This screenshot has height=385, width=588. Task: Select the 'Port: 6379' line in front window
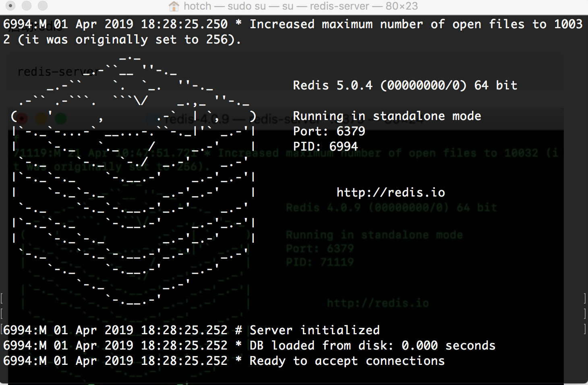329,131
